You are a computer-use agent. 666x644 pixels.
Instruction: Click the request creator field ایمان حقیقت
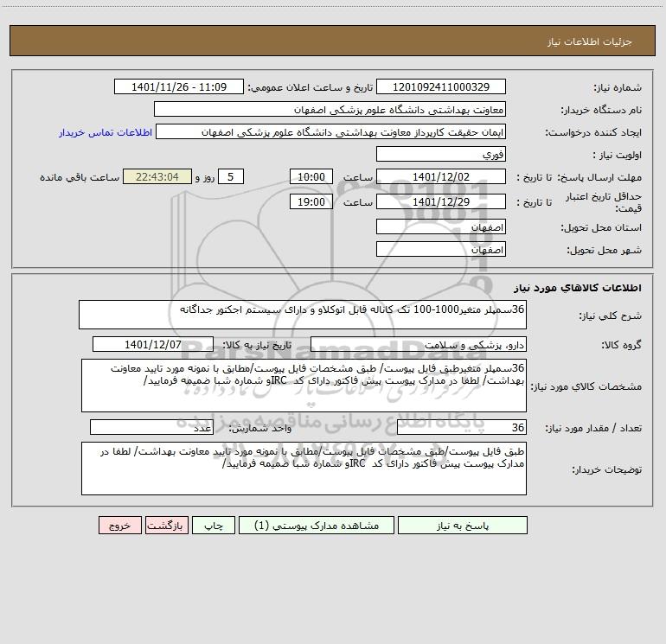331,131
